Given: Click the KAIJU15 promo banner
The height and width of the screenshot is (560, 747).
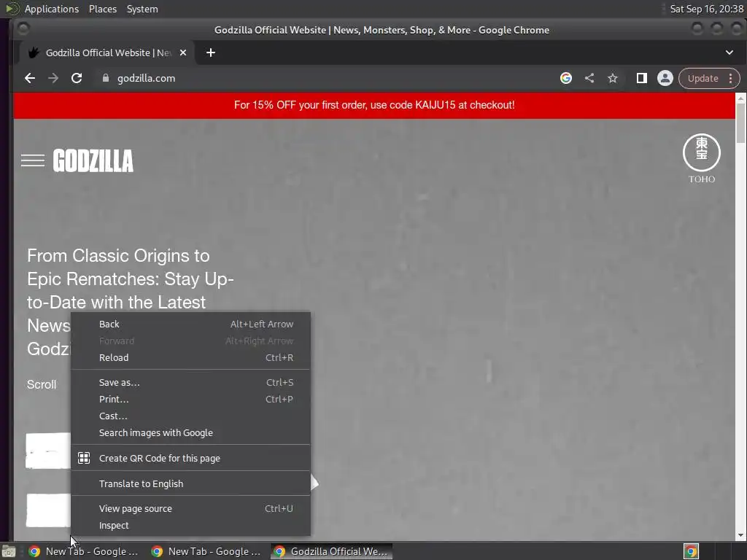Looking at the screenshot, I should [x=374, y=105].
